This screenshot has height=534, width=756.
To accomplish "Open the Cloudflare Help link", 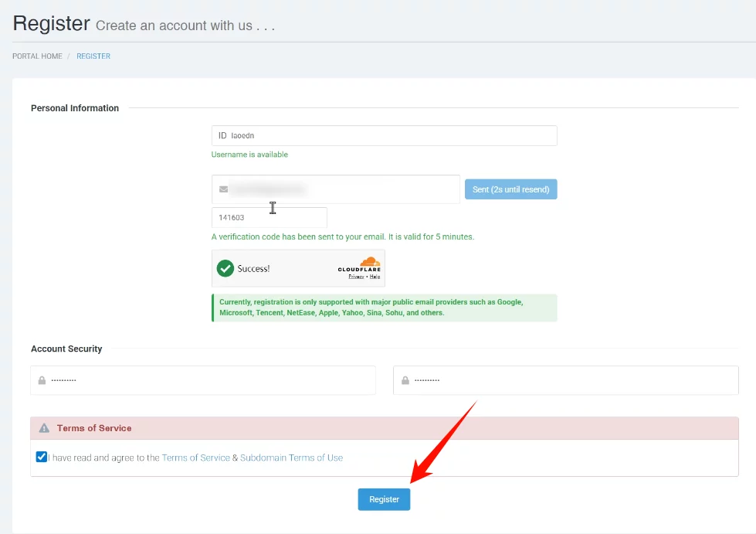I will pos(375,276).
